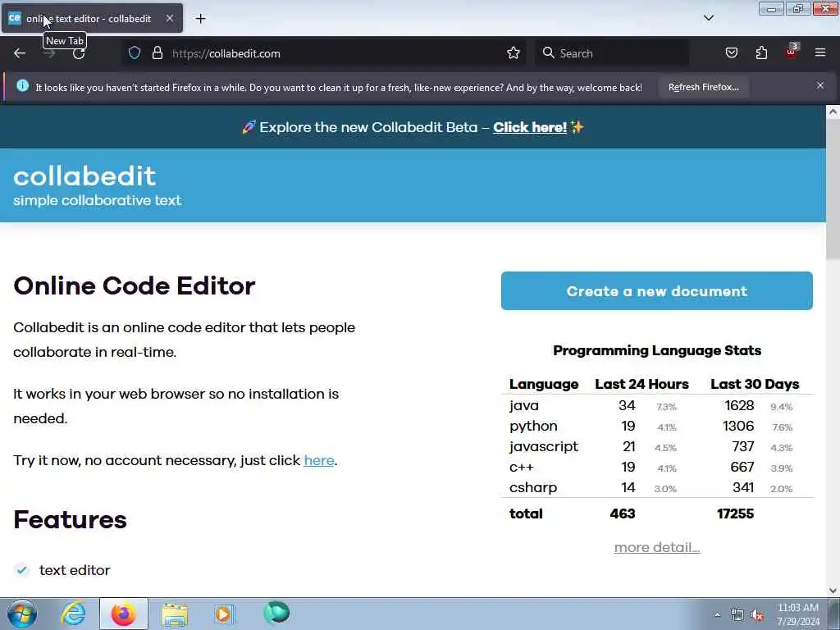Screen dimensions: 840x630
Task: Open the red extension badge icon
Action: 792,52
